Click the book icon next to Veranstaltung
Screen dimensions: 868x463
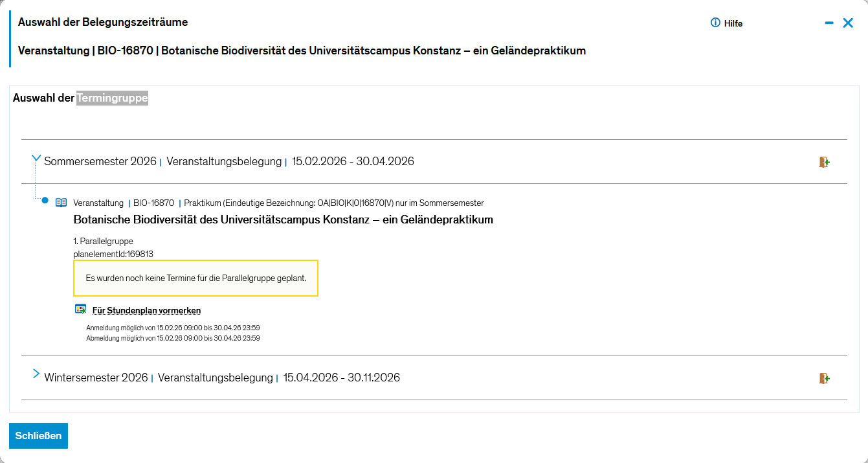click(61, 203)
